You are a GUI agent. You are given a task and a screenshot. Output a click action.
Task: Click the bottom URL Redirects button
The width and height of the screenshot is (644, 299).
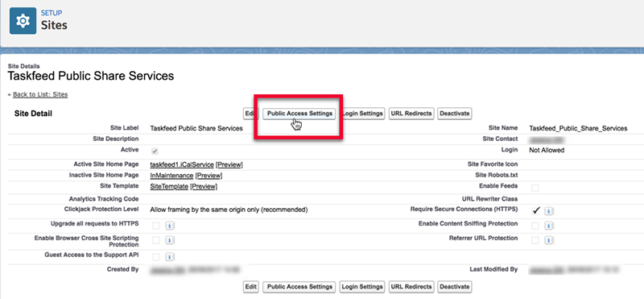[411, 287]
